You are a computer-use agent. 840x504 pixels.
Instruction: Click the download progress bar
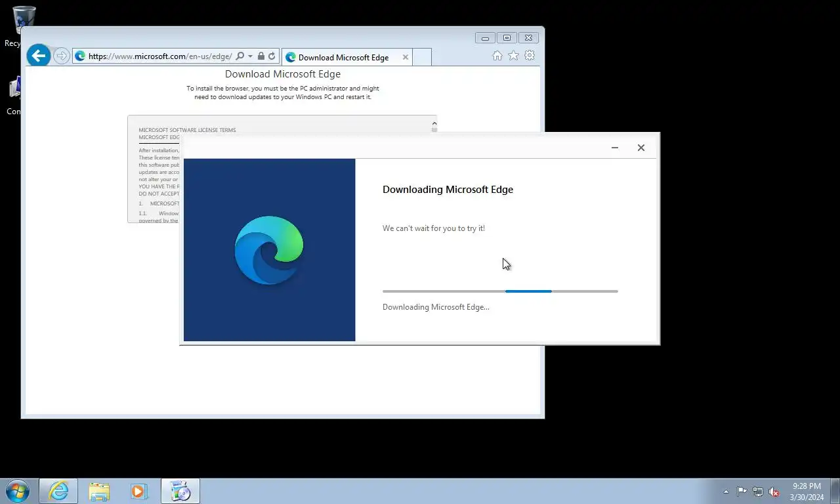point(500,291)
